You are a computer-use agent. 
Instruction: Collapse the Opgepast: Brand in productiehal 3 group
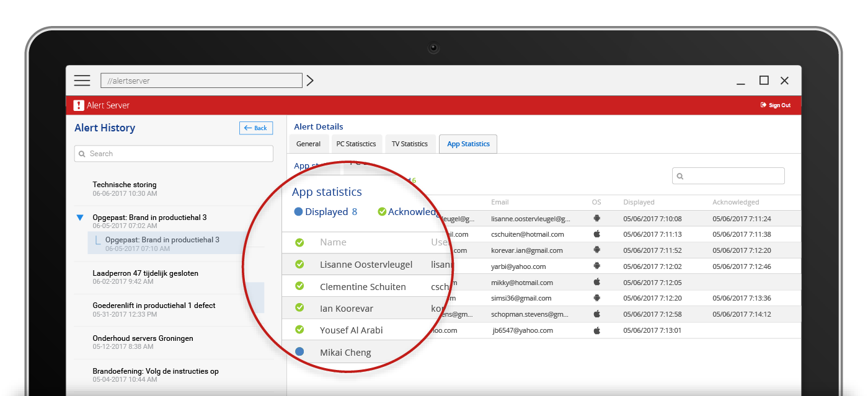(x=79, y=218)
